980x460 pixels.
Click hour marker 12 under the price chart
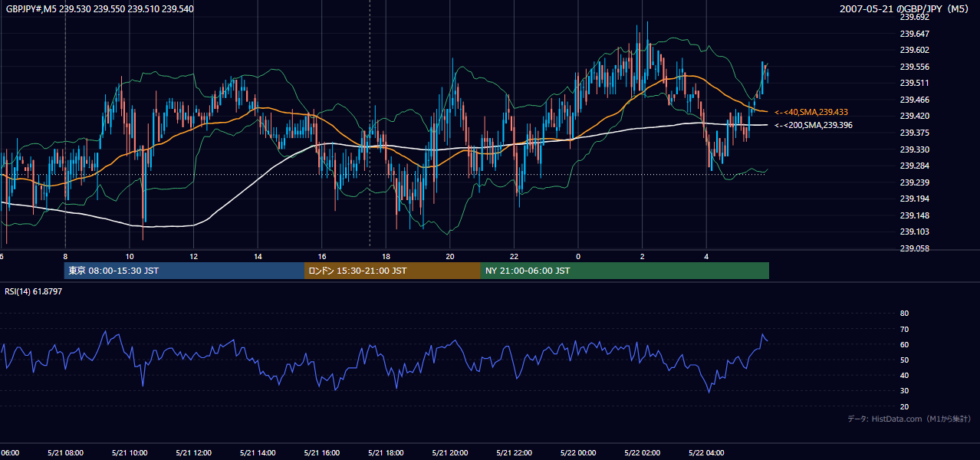coord(194,256)
